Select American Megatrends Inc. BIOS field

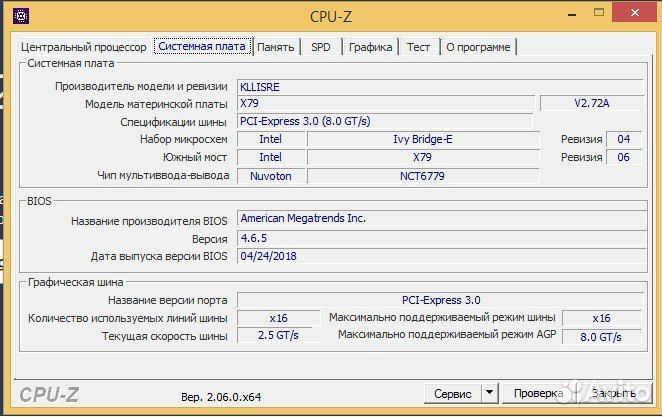tap(441, 219)
